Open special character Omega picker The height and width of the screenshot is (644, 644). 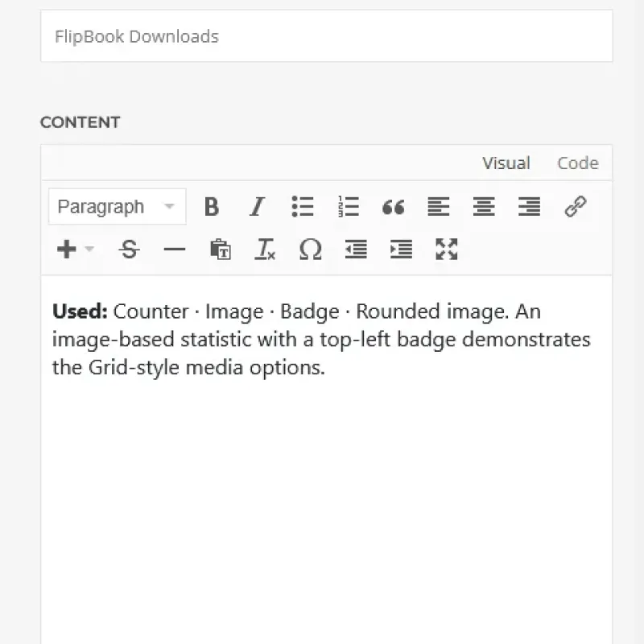[311, 250]
